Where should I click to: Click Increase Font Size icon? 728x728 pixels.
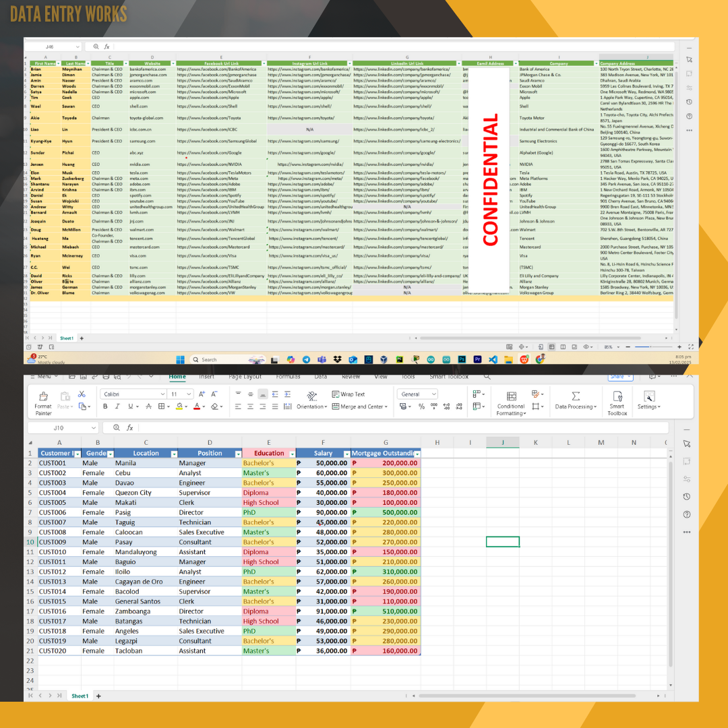[x=202, y=394]
